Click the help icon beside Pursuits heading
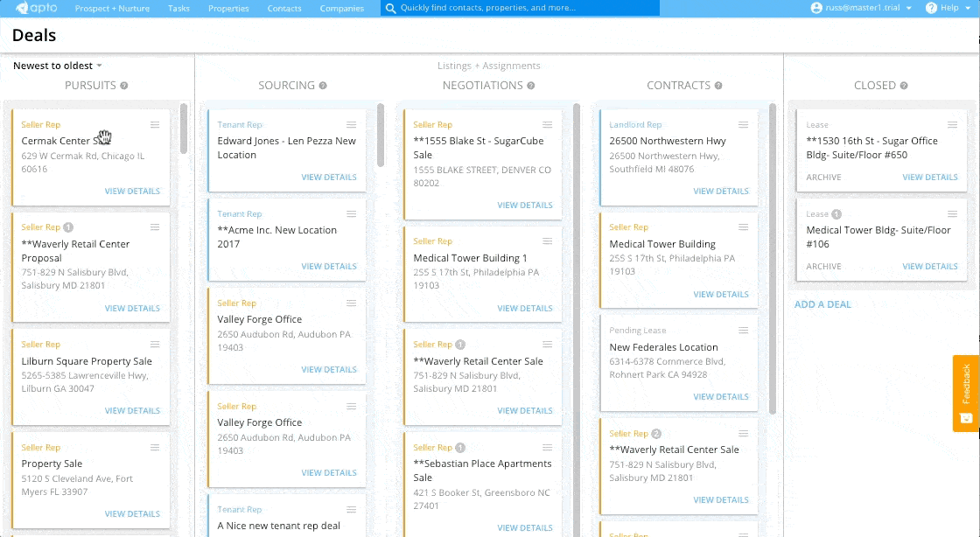 (x=124, y=86)
